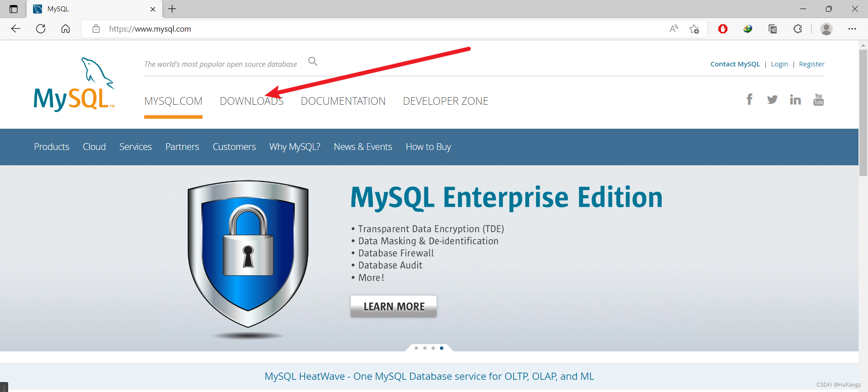This screenshot has width=868, height=392.
Task: Click the Contact MySQL link
Action: click(735, 64)
